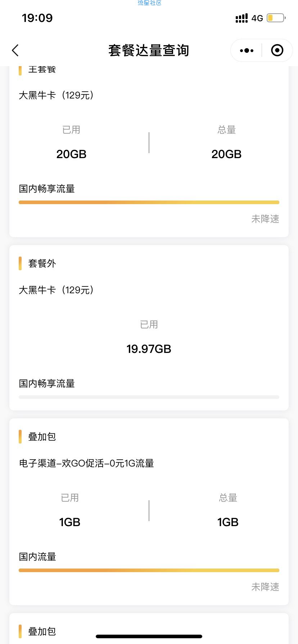Tap the first 大黑牛卡(129元) plan name

click(56, 95)
